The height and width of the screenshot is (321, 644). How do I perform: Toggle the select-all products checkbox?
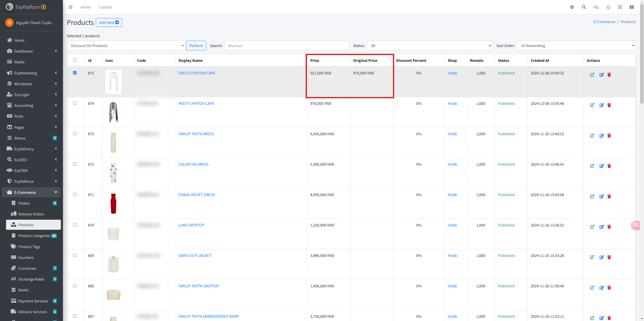[x=75, y=60]
